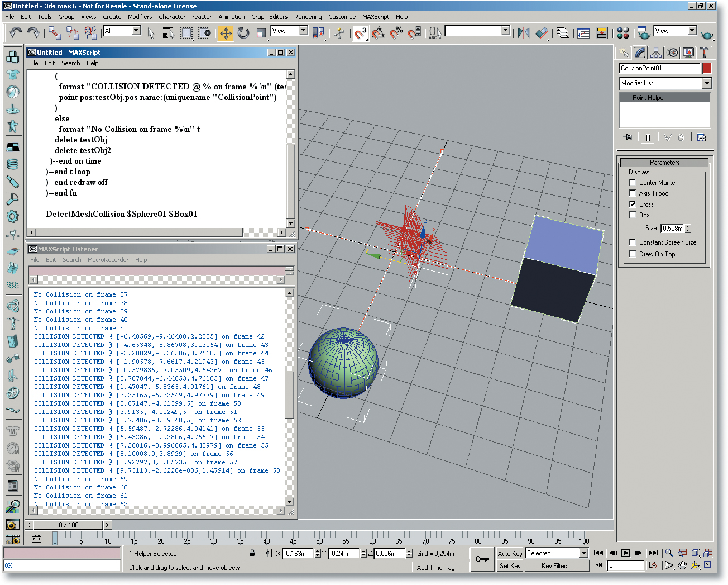Click the Use Pivot Point Center icon
Viewport: 728px width, 585px height.
318,33
